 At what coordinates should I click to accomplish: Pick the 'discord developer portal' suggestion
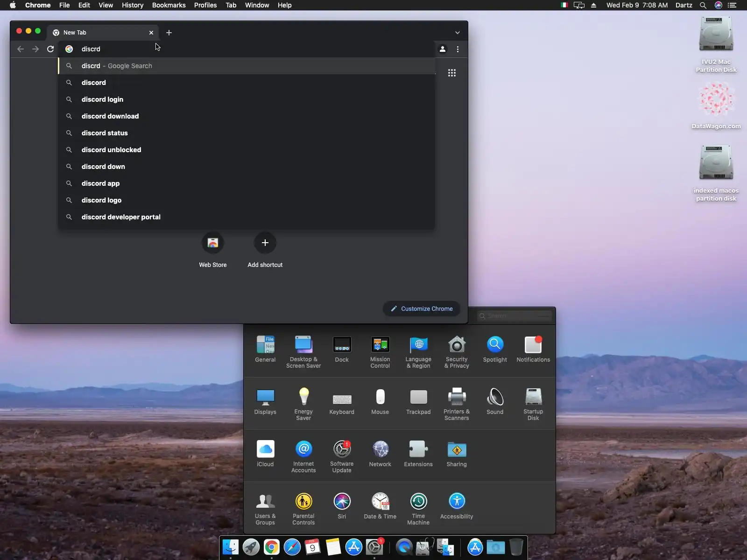click(247, 217)
